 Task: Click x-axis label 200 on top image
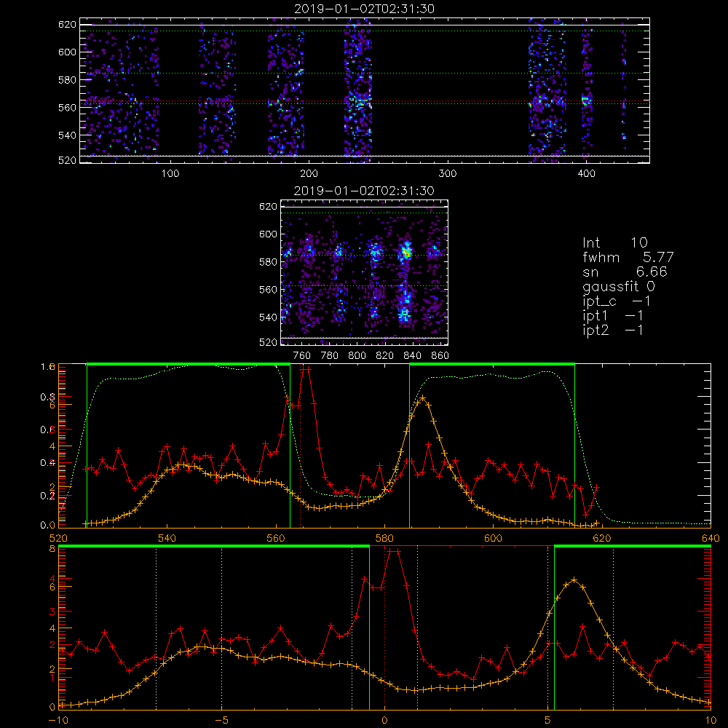coord(309,174)
